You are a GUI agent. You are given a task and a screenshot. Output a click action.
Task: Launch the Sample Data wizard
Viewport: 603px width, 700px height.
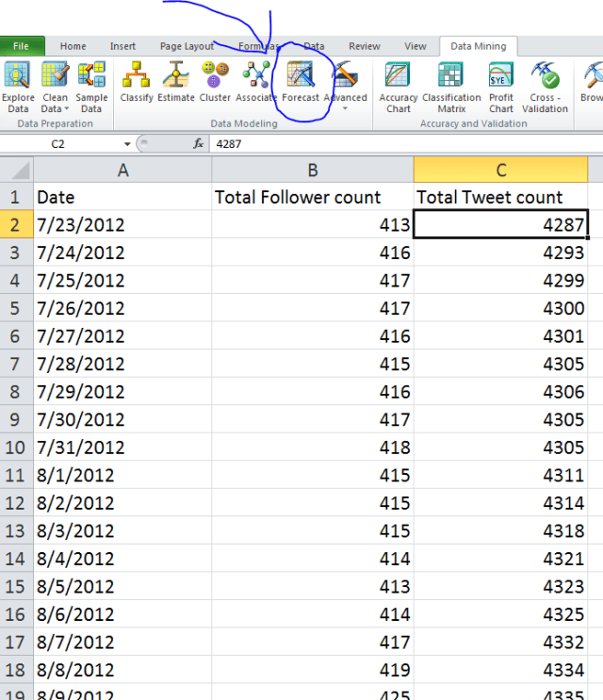pyautogui.click(x=91, y=87)
